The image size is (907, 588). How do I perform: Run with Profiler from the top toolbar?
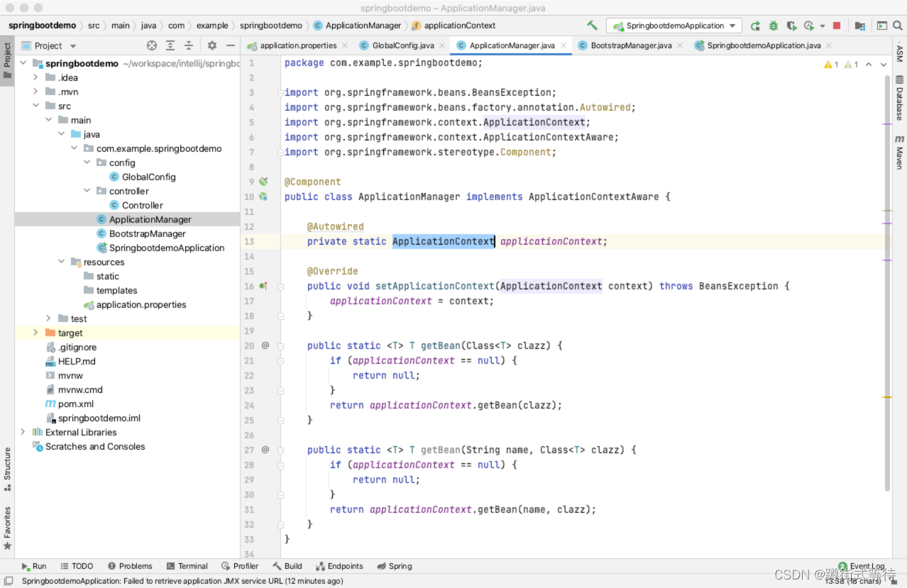click(809, 26)
